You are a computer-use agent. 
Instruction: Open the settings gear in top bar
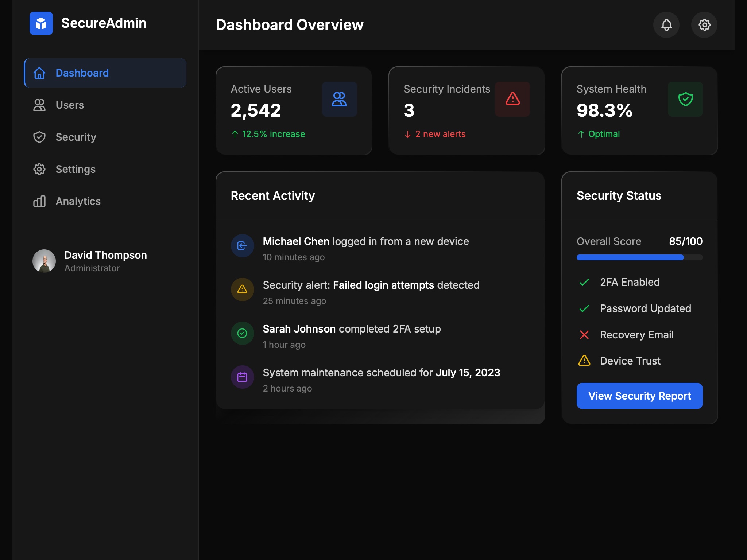(704, 24)
